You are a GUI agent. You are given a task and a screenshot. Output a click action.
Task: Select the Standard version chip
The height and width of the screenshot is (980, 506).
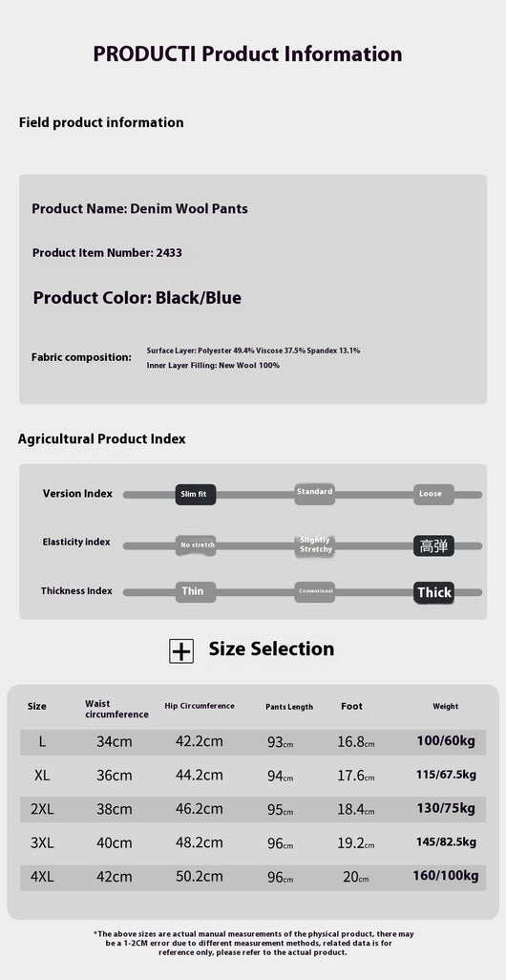314,492
